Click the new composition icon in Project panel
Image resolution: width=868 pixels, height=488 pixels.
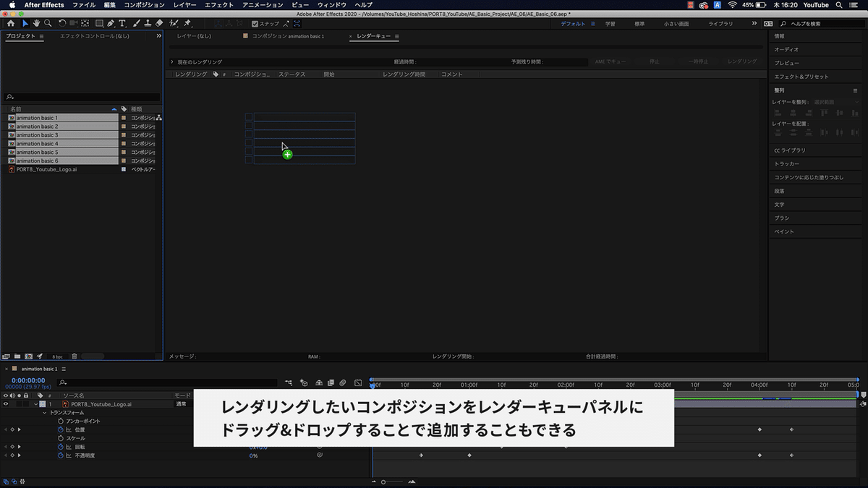pos(28,356)
